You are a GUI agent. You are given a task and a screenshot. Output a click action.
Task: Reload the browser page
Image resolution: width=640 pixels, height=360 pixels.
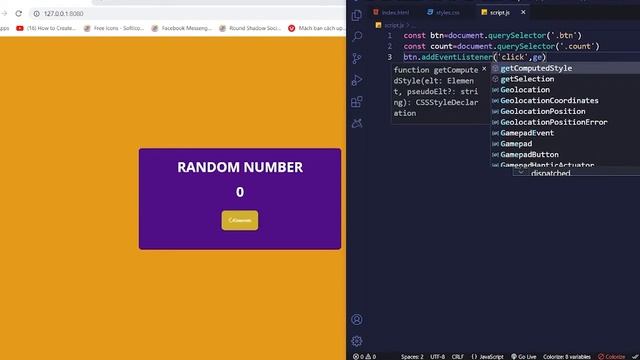(18, 13)
